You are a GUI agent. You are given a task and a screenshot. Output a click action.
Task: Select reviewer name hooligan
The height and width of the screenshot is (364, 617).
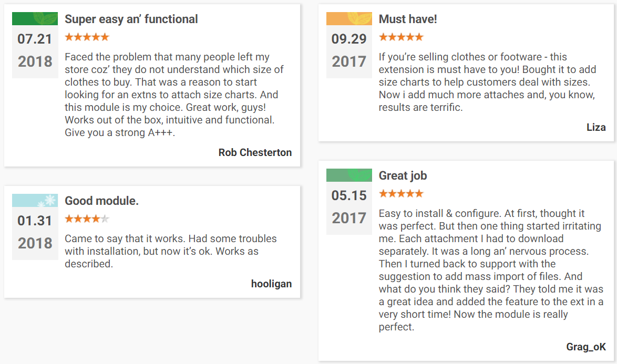(x=272, y=284)
